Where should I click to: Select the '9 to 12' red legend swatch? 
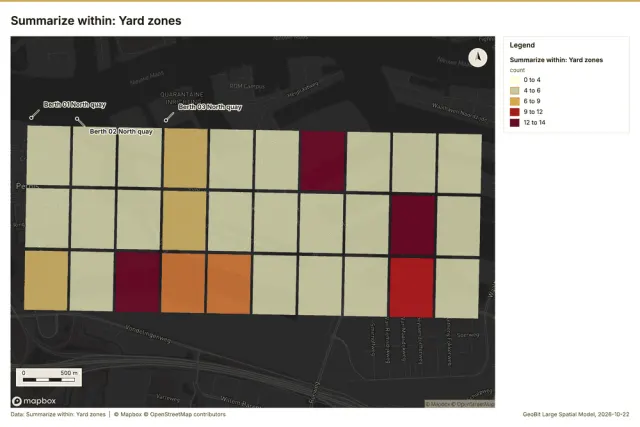coord(515,112)
